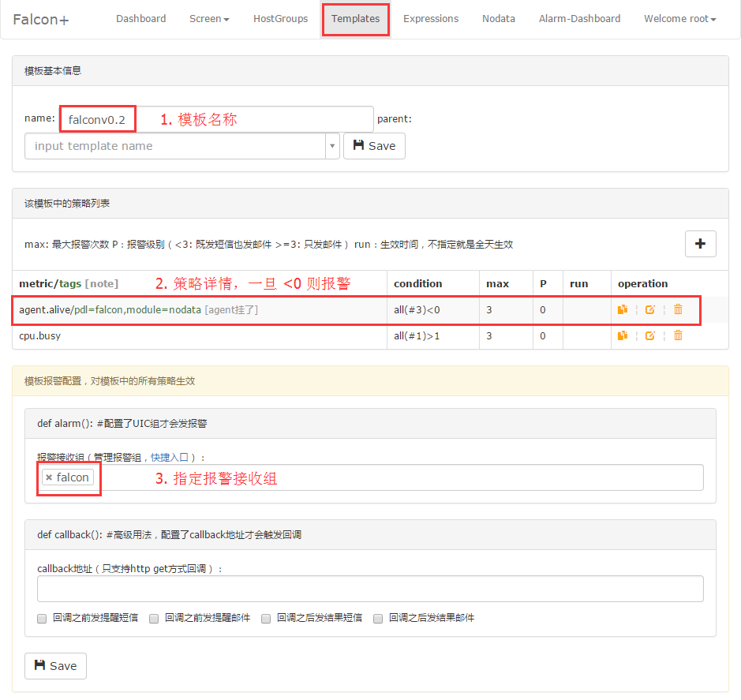Tick the 回调之后发结果短信 checkbox

pos(266,619)
